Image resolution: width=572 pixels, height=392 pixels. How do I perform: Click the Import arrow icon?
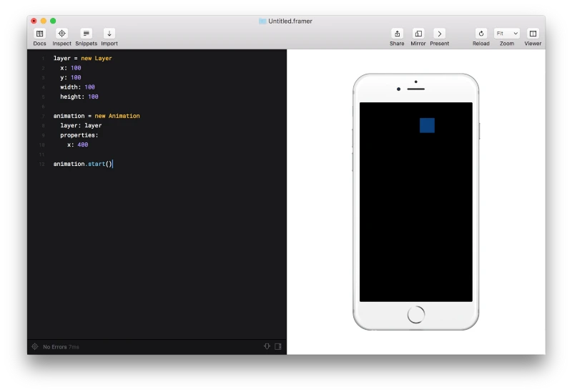click(109, 34)
